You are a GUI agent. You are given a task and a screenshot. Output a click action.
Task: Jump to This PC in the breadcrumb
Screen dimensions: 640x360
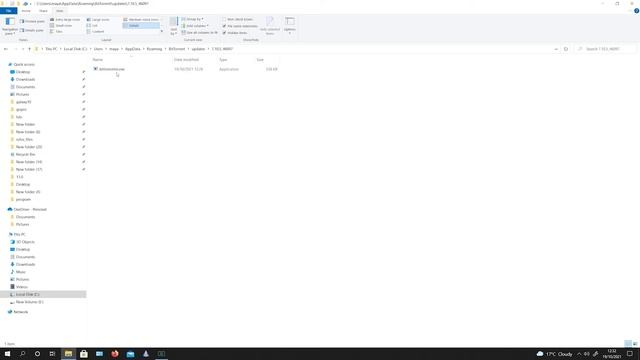pyautogui.click(x=51, y=49)
